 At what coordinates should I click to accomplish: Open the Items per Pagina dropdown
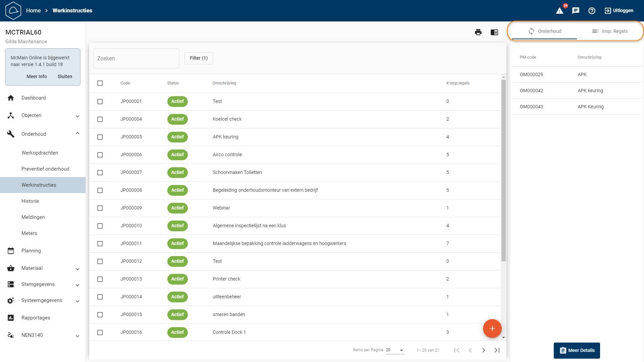coord(395,350)
